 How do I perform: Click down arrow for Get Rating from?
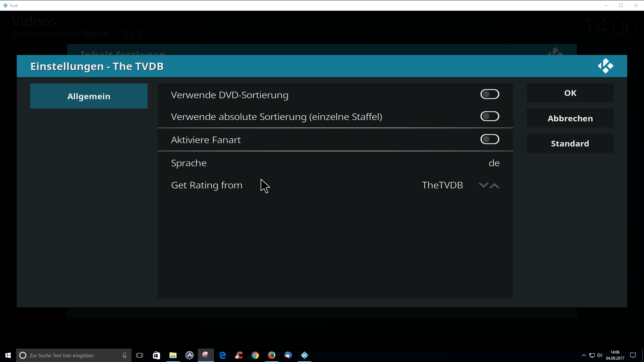[x=483, y=185]
